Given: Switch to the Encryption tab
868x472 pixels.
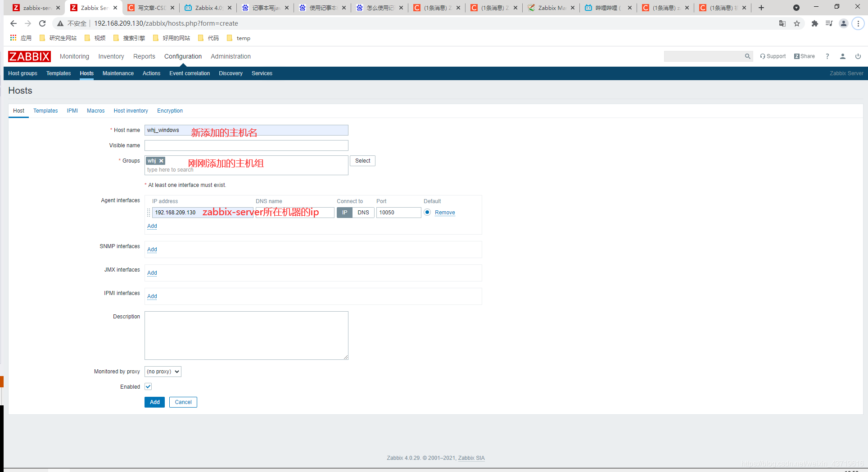Looking at the screenshot, I should click(x=170, y=111).
